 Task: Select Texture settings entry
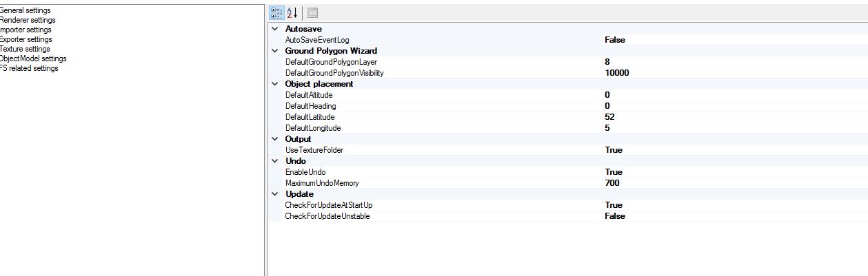point(25,49)
